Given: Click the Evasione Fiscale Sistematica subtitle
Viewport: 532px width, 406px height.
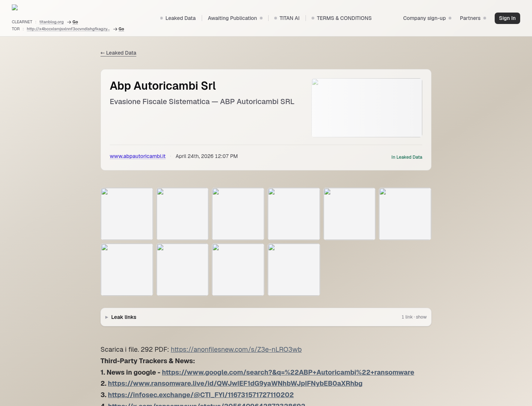Looking at the screenshot, I should [202, 101].
